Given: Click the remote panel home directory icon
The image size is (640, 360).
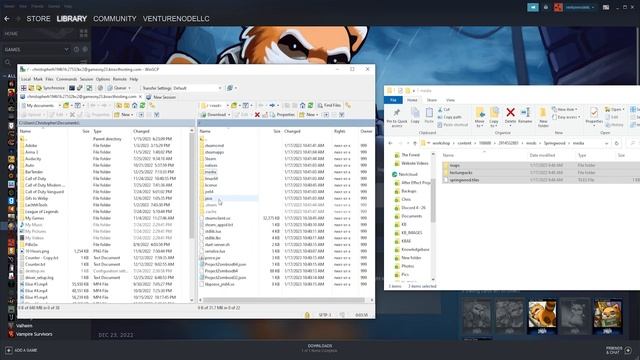Looking at the screenshot, I should pyautogui.click(x=302, y=106).
